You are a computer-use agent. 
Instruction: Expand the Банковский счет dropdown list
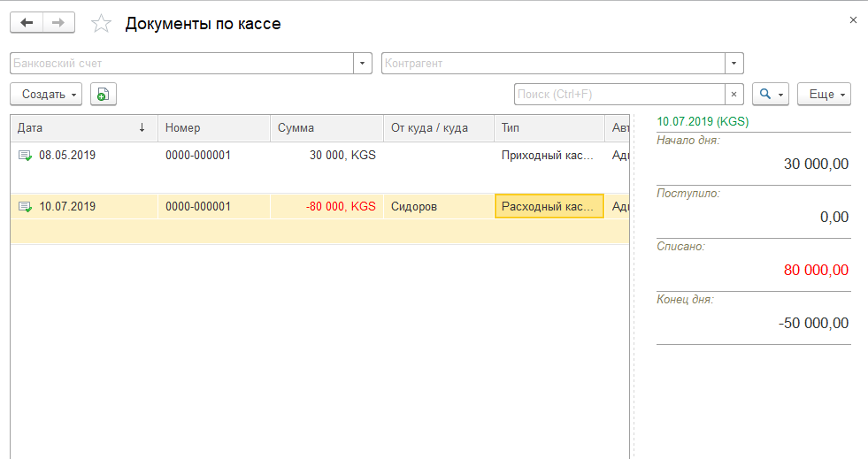[362, 64]
